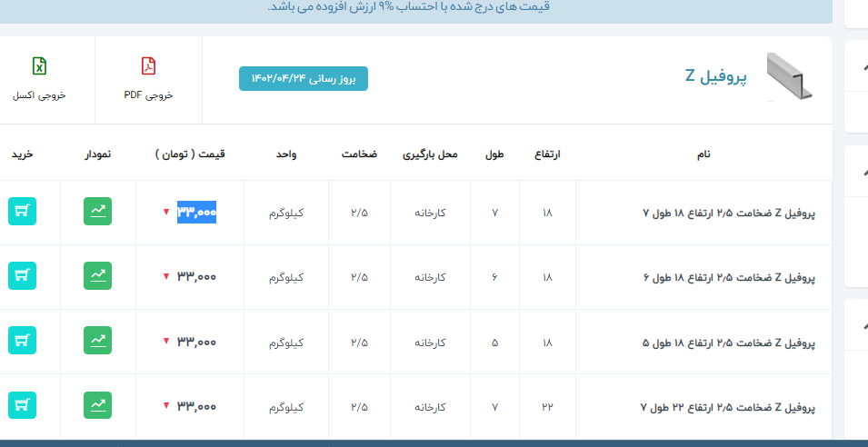Click the cart icon for the length 6 profile
Screen dimensions: 868x447
[22, 276]
